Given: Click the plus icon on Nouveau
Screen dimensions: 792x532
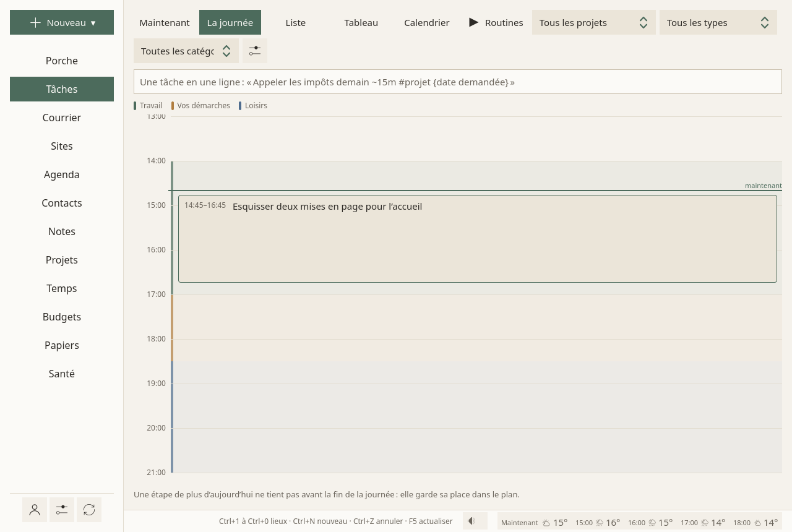Looking at the screenshot, I should (35, 22).
